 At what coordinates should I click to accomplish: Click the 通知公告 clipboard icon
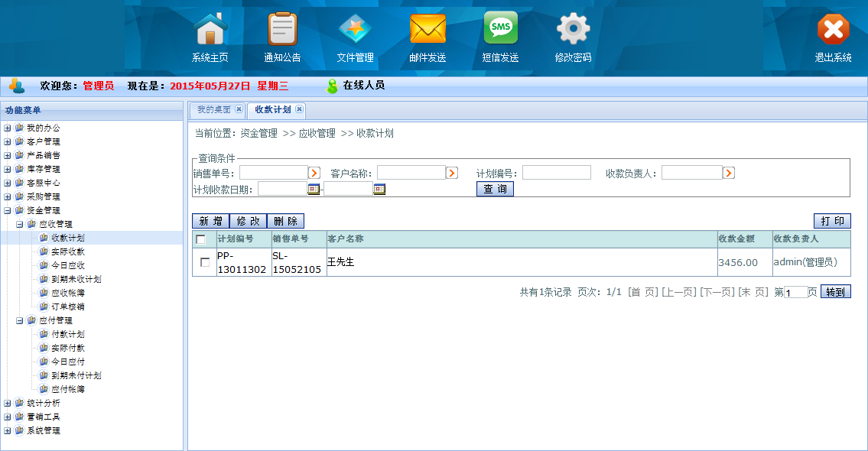pos(282,30)
